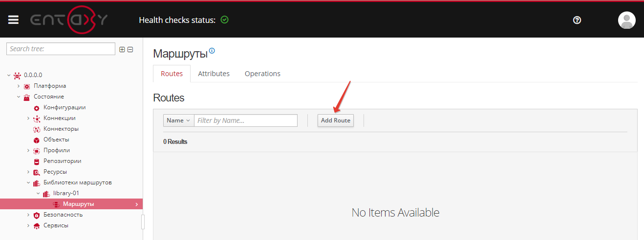Click the Add Route button
This screenshot has width=644, height=240.
[336, 120]
